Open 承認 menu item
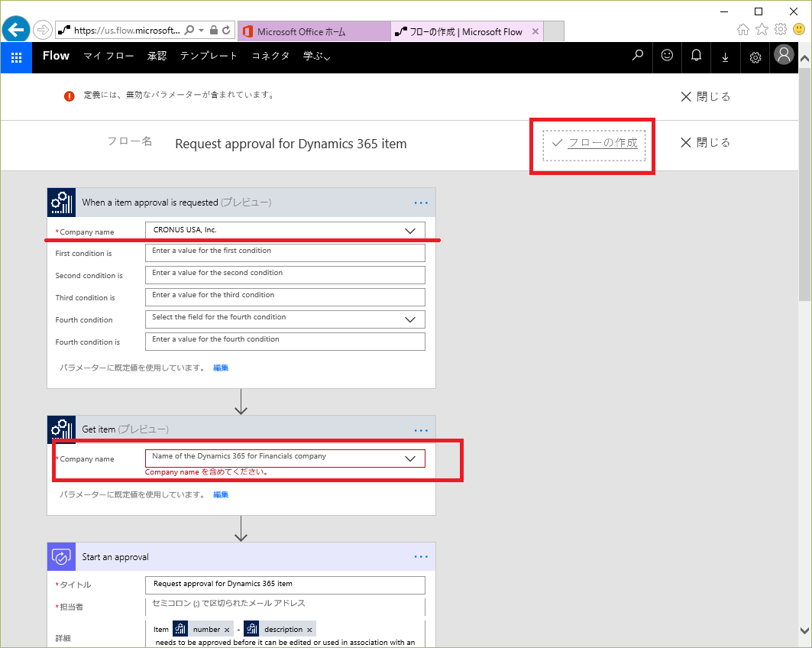Viewport: 812px width, 648px height. click(x=157, y=56)
